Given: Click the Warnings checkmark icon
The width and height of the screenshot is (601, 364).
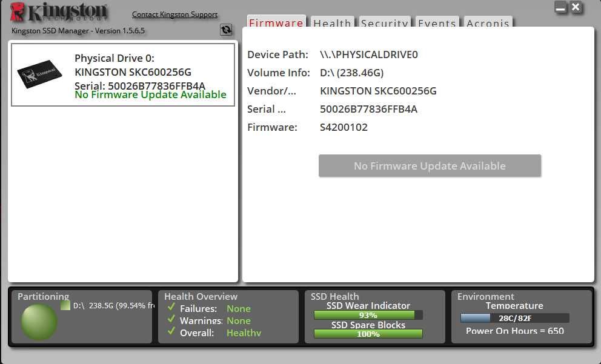Looking at the screenshot, I should (x=171, y=319).
